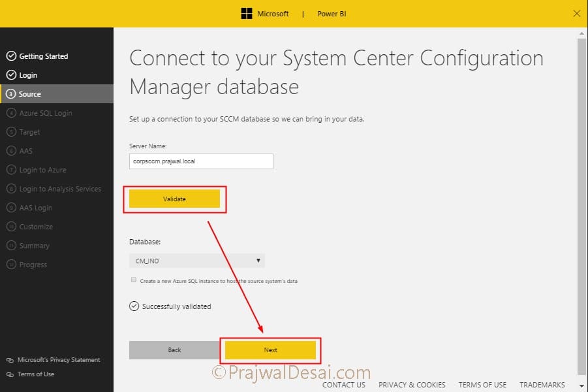Click the Getting Started checkmark icon
588x392 pixels.
click(11, 56)
